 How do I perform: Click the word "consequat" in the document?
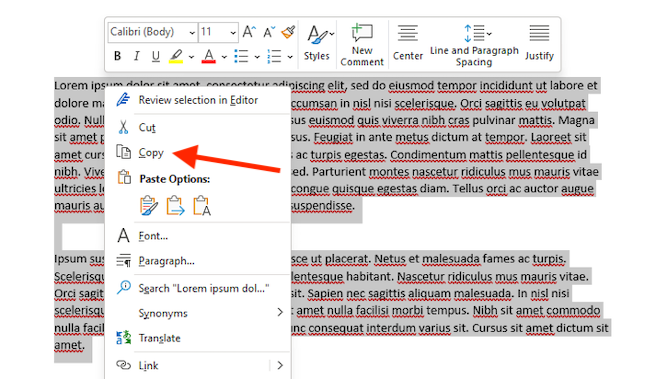(x=335, y=328)
